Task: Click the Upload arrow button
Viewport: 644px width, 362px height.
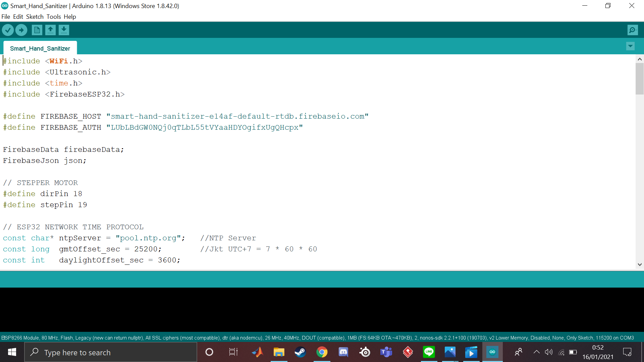Action: click(x=21, y=30)
